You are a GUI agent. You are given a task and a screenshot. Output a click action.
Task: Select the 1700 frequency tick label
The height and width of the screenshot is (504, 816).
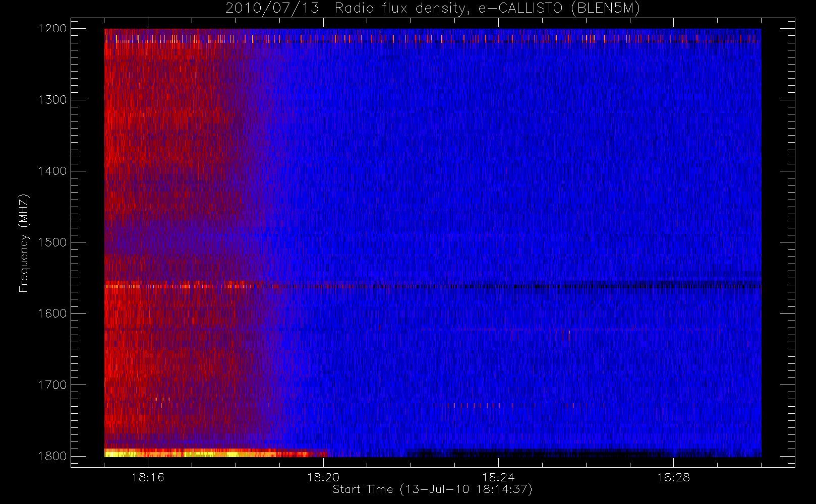click(52, 385)
